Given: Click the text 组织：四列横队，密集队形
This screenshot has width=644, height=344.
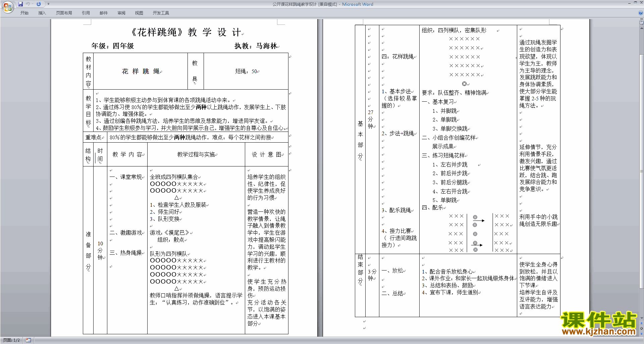Looking at the screenshot, I should [x=454, y=30].
